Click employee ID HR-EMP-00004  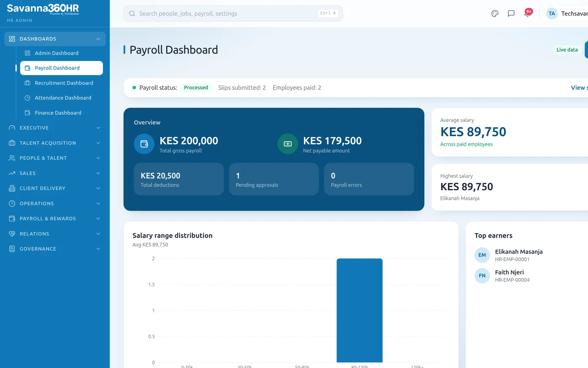tap(512, 280)
